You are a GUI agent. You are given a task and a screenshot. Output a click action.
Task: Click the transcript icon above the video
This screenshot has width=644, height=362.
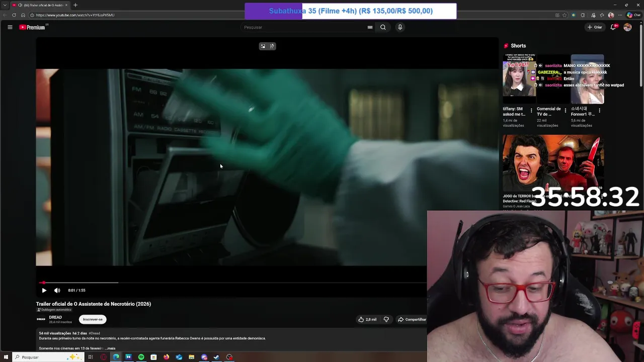click(x=272, y=46)
